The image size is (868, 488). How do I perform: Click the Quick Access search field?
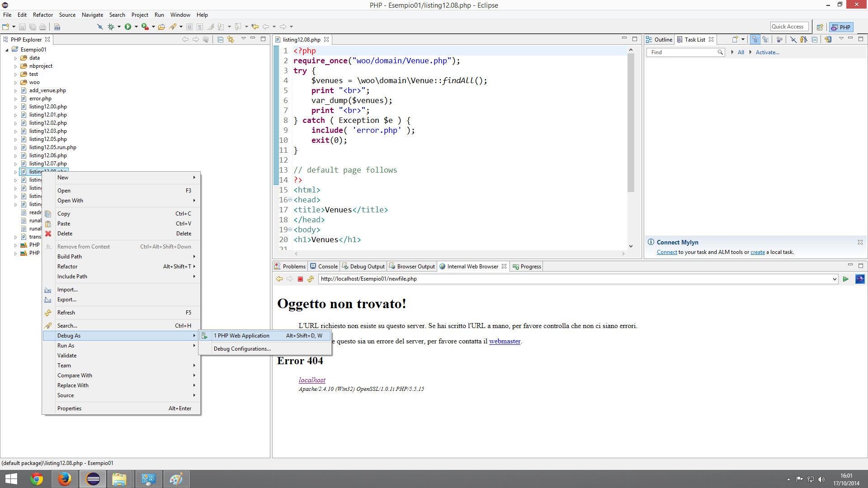coord(789,27)
